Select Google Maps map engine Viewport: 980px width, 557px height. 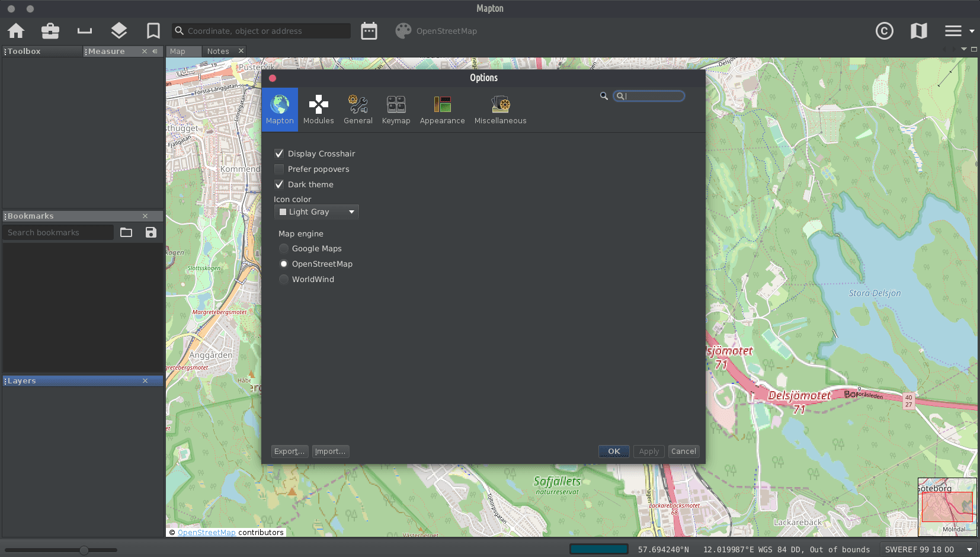284,249
